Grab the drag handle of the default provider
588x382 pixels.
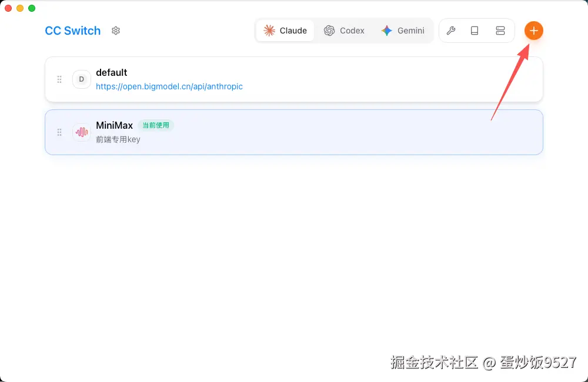(59, 79)
